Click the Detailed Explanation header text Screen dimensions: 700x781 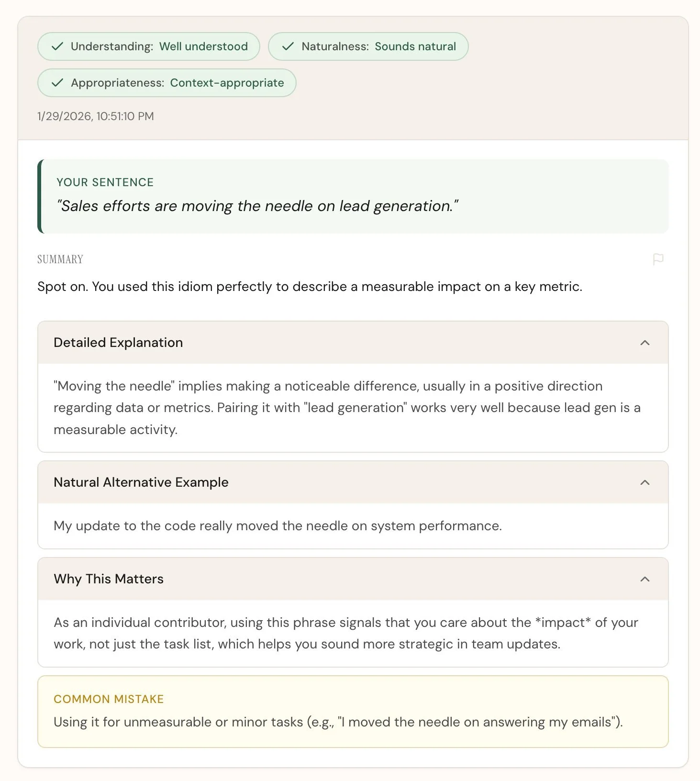coord(118,342)
